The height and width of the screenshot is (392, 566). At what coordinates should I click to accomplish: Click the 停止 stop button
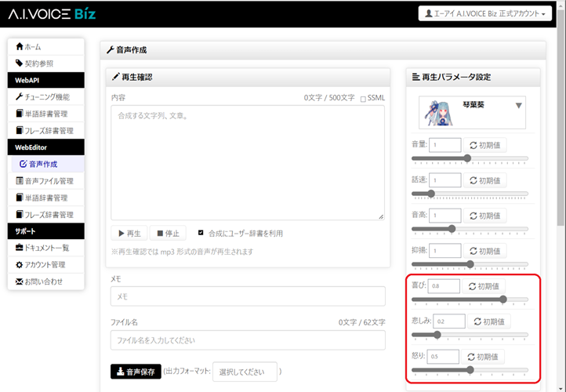click(168, 233)
